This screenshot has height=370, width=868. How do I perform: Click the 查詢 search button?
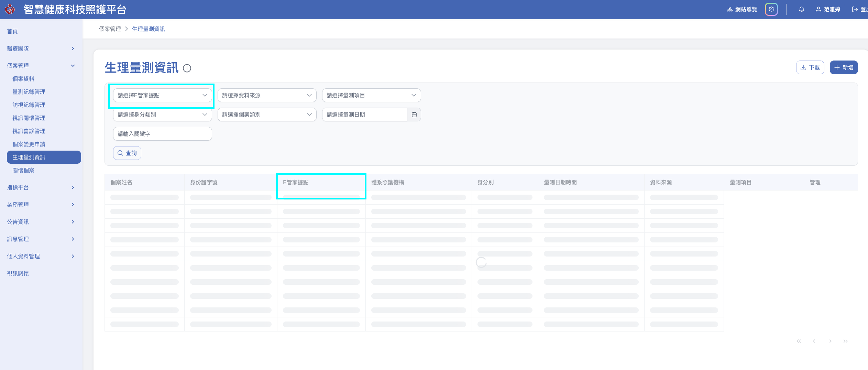click(x=127, y=153)
